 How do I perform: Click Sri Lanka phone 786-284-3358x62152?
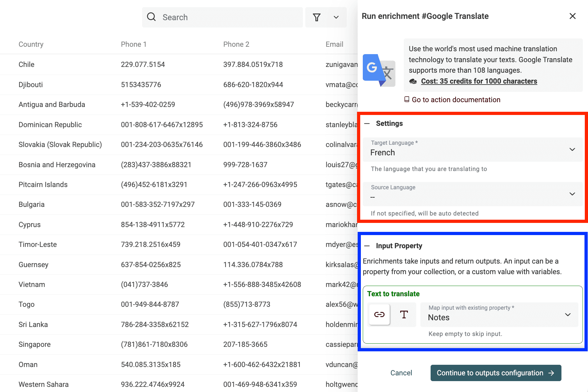(x=155, y=324)
